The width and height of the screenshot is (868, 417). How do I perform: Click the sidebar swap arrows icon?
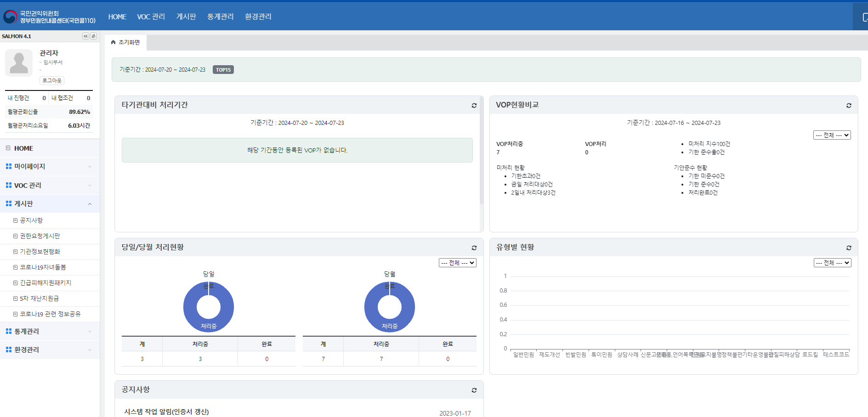[93, 36]
